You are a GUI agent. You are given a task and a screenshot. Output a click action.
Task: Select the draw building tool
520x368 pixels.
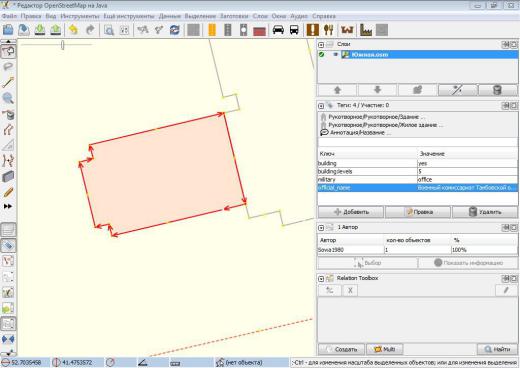(x=8, y=177)
